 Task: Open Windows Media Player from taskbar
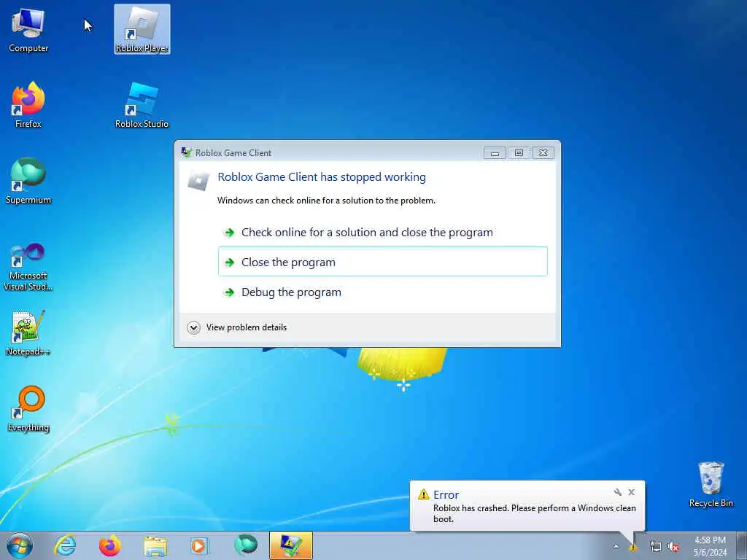200,545
